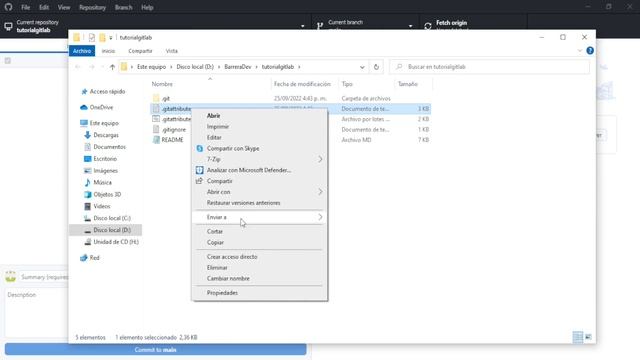Switch to details view icon in status bar
The width and height of the screenshot is (640, 360).
[578, 337]
